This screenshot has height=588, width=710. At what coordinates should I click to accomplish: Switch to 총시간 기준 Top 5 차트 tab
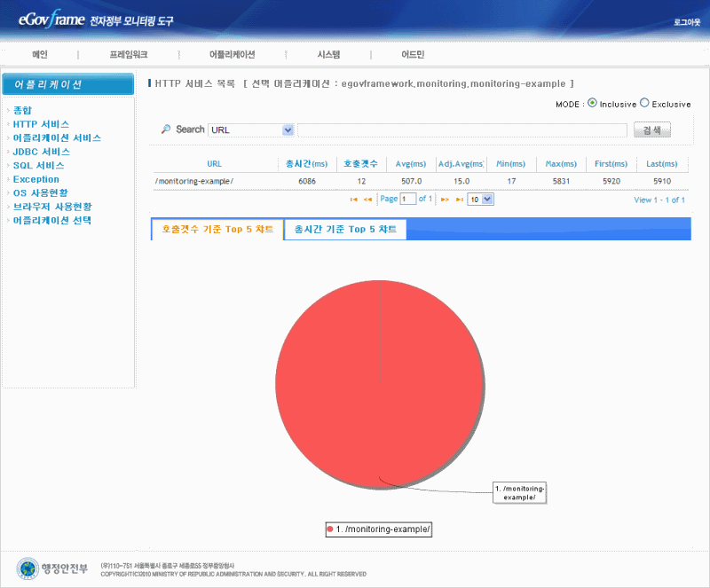[345, 230]
